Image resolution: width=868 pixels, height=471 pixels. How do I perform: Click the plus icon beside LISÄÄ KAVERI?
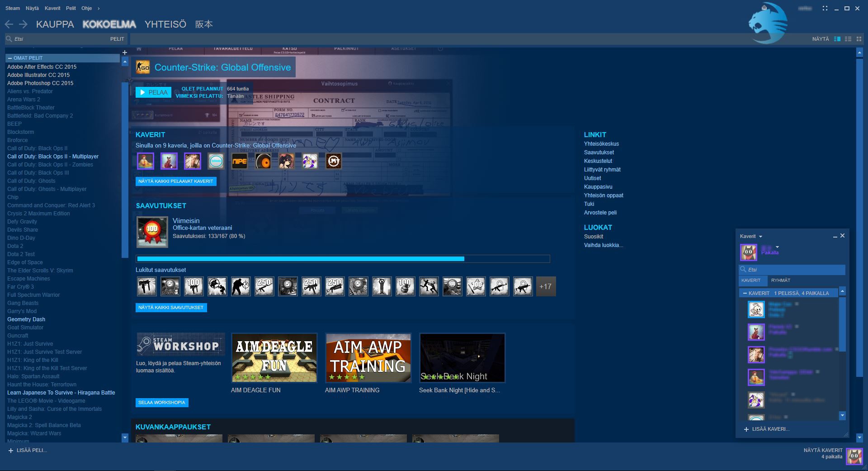[746, 429]
